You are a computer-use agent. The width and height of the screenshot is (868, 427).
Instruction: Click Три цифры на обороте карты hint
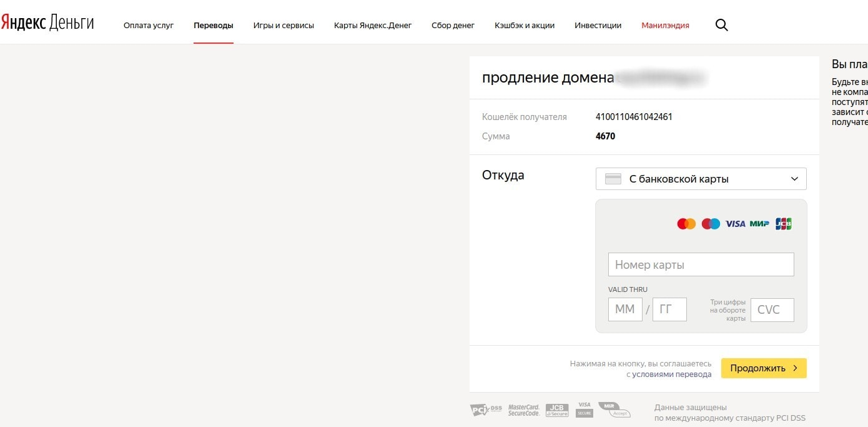click(x=727, y=310)
